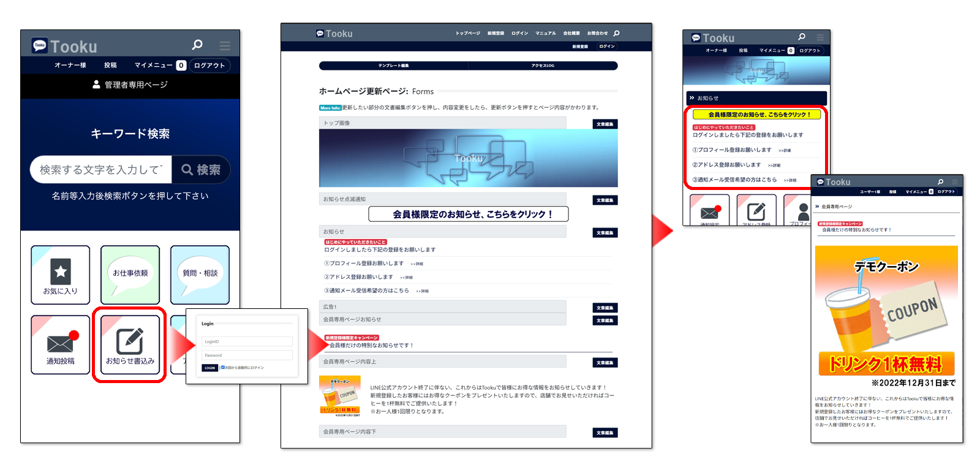This screenshot has height=464, width=980.
Task: Open 詳細 link for ③通知メール受信 in center page
Action: tap(423, 291)
